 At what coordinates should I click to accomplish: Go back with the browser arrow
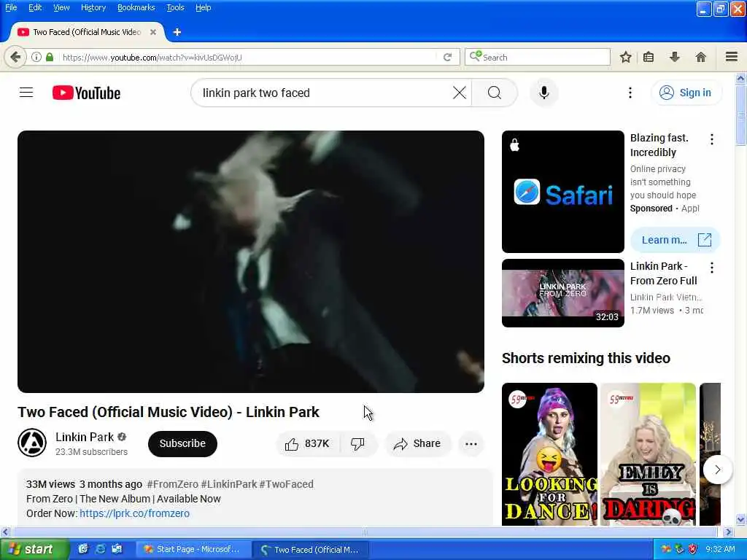point(15,57)
